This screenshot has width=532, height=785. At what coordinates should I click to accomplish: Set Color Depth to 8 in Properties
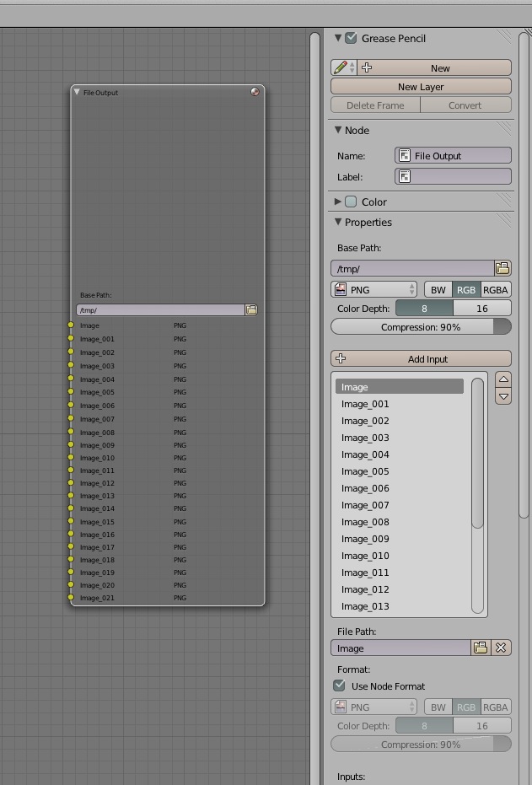(x=424, y=309)
